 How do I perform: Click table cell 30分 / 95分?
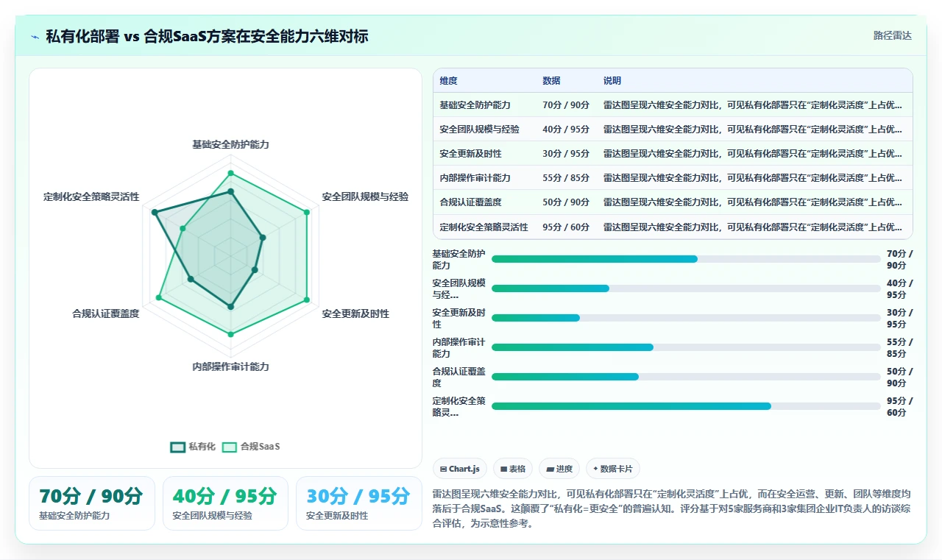(x=566, y=154)
